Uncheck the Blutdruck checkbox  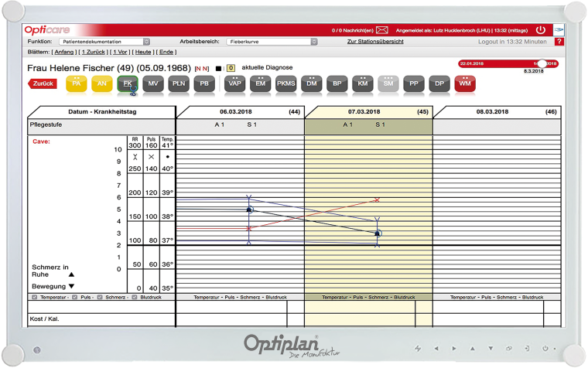coord(132,297)
